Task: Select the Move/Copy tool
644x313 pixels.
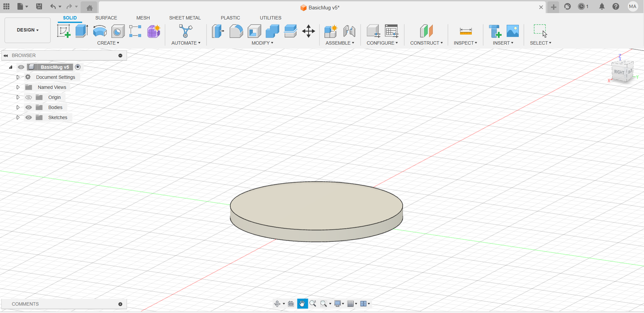Action: [x=308, y=31]
